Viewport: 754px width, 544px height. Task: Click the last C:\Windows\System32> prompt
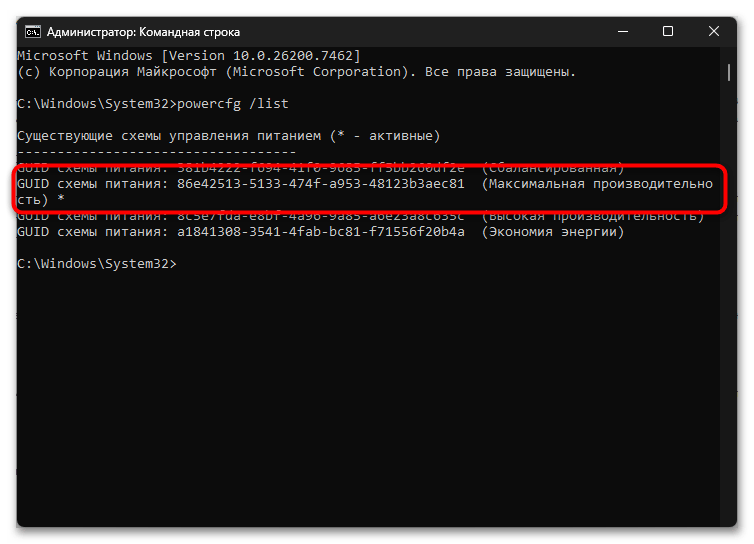[x=97, y=264]
